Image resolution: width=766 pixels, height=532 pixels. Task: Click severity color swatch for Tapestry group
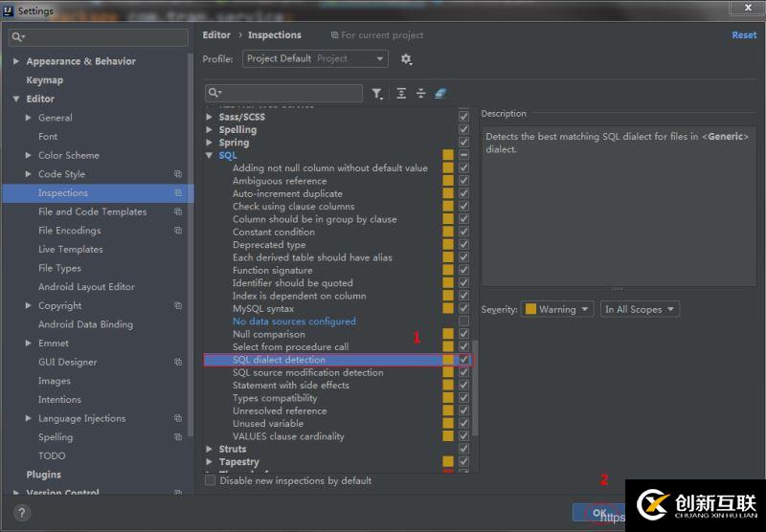[x=448, y=461]
